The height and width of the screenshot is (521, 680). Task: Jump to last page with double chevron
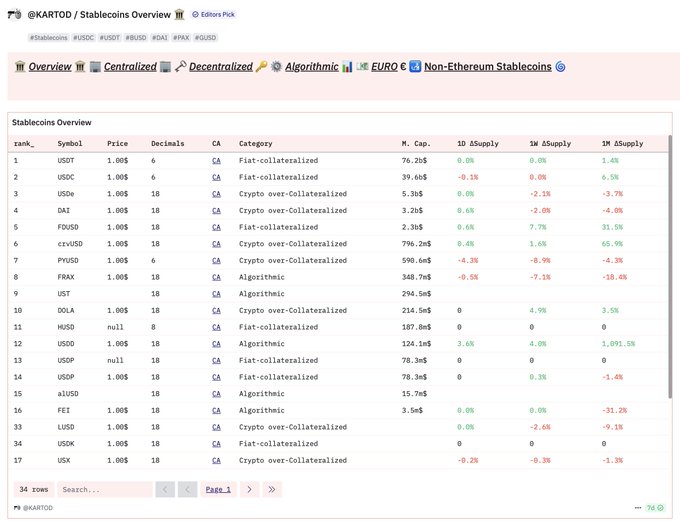coord(271,489)
